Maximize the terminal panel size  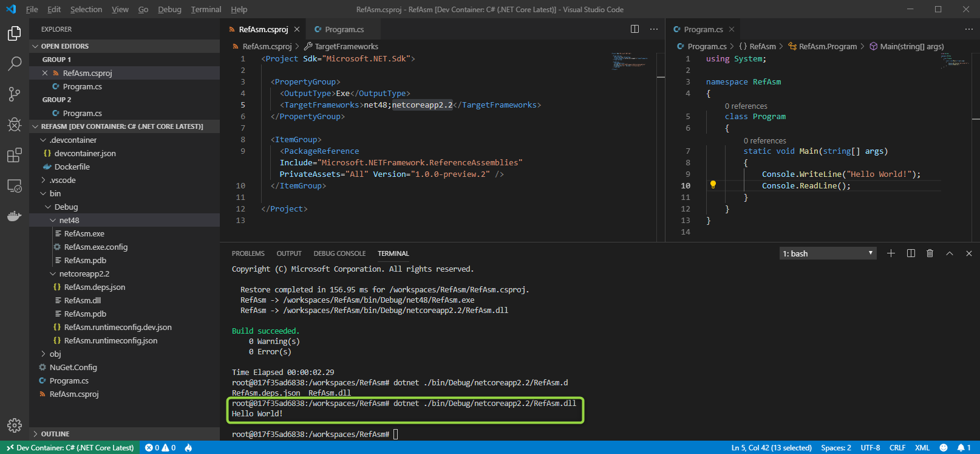(950, 253)
